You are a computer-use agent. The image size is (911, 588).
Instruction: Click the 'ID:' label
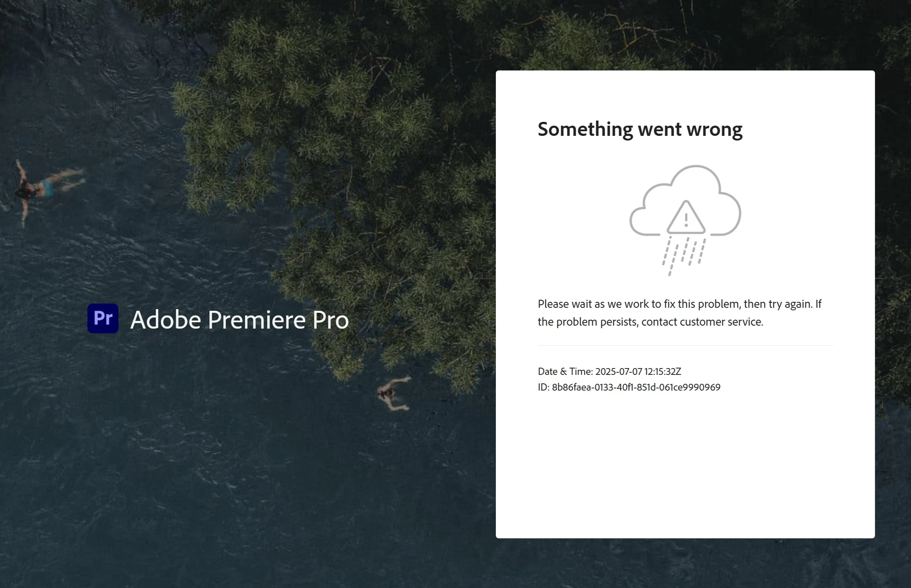coord(543,387)
